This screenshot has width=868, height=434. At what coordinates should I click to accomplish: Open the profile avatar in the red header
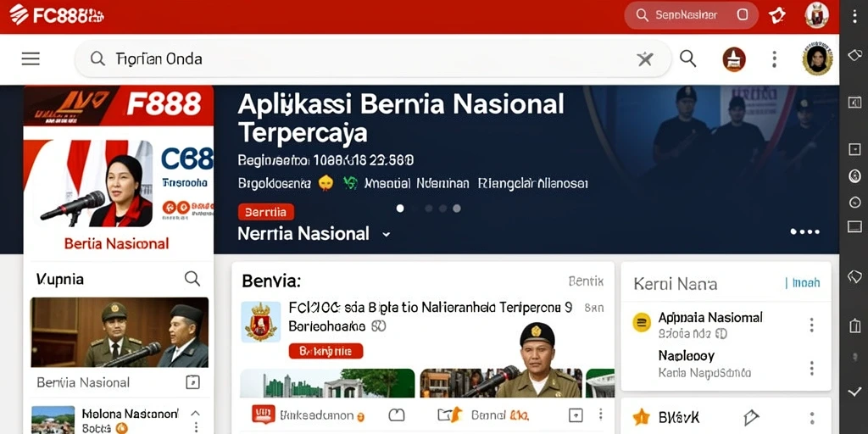[816, 15]
